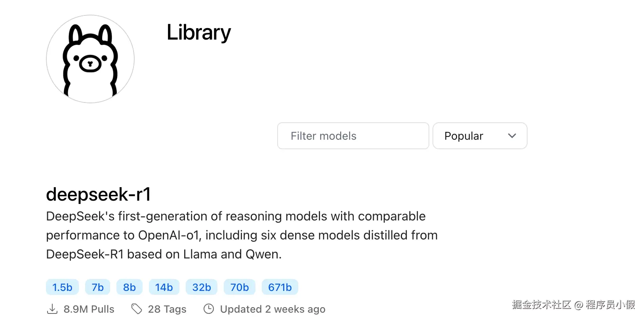Click the download Pulls icon
The width and height of the screenshot is (644, 319).
click(x=52, y=309)
